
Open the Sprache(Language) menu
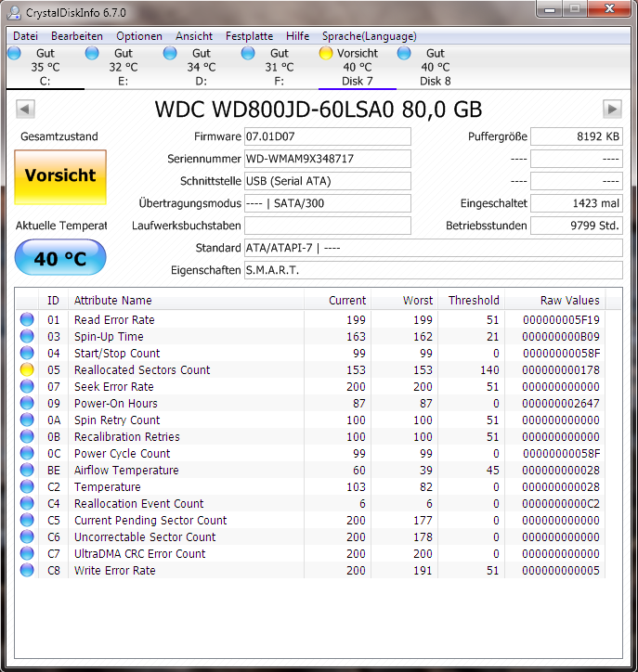click(370, 36)
